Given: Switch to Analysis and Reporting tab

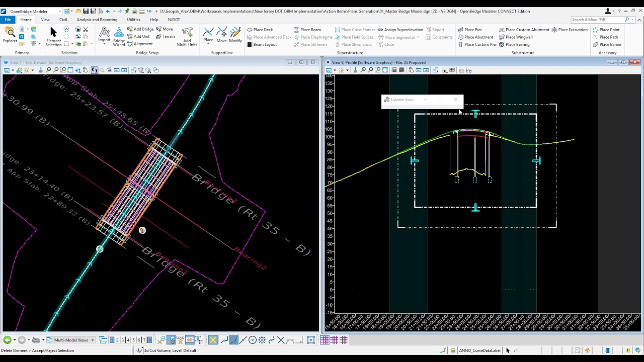Looking at the screenshot, I should click(x=97, y=20).
